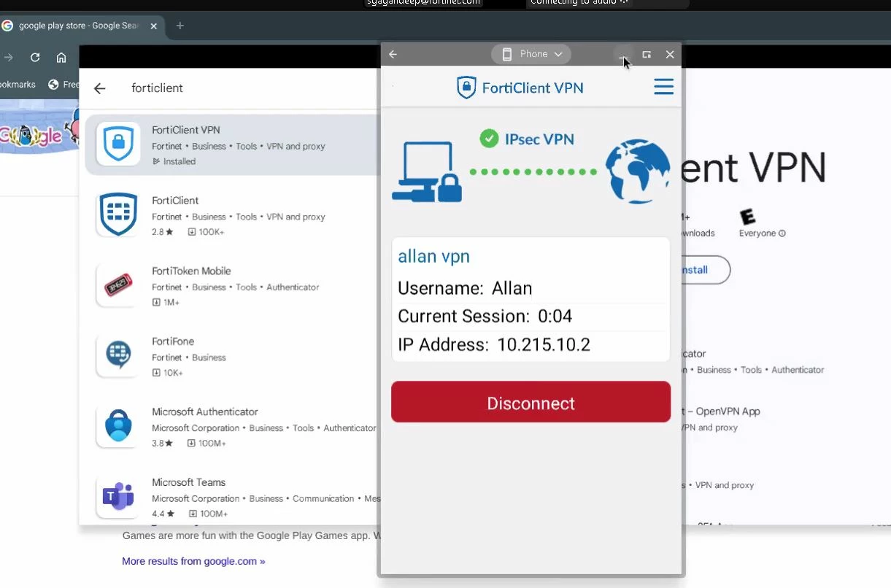Switch to the google play store browser tab
The height and width of the screenshot is (588, 891).
[80, 26]
